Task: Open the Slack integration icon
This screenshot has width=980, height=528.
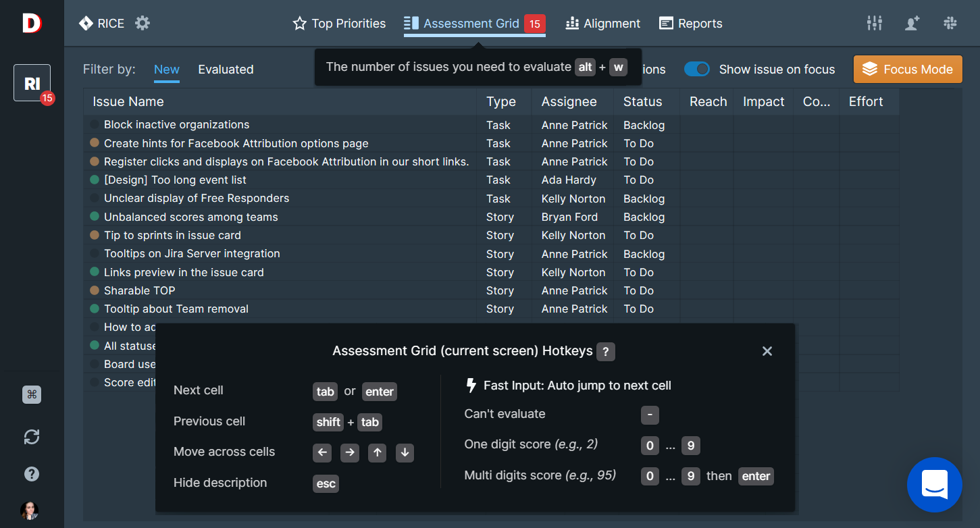Action: [950, 24]
